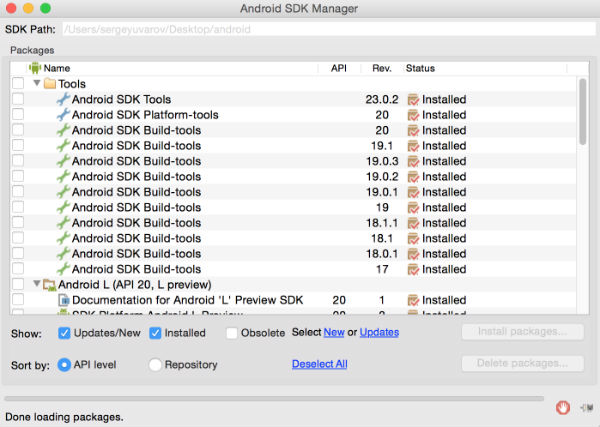Image resolution: width=600 pixels, height=427 pixels.
Task: Click the Status column header
Action: [420, 68]
